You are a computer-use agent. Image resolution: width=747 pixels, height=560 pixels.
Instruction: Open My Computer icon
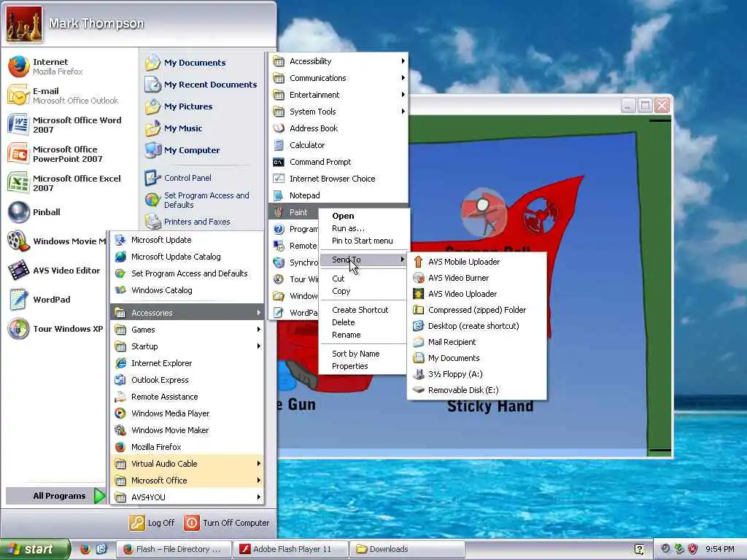(152, 150)
